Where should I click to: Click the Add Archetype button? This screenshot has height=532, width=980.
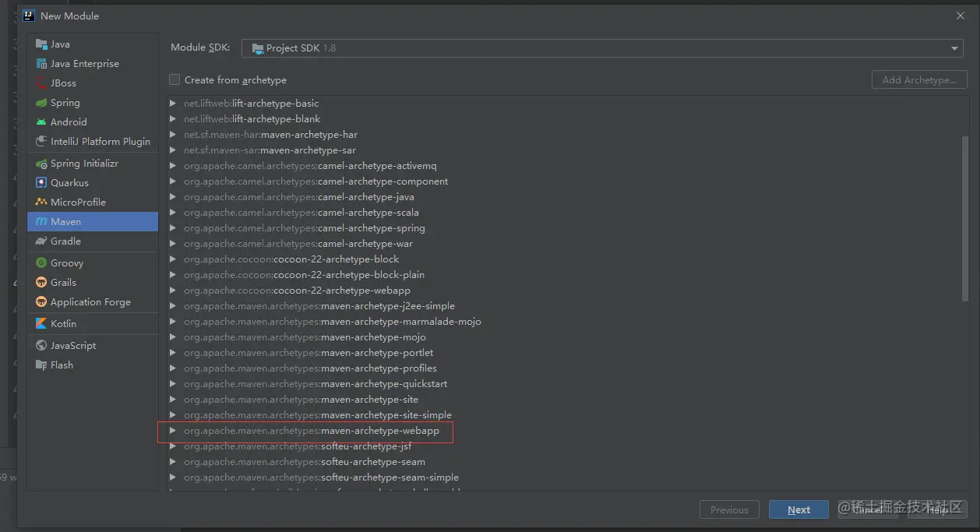point(919,79)
